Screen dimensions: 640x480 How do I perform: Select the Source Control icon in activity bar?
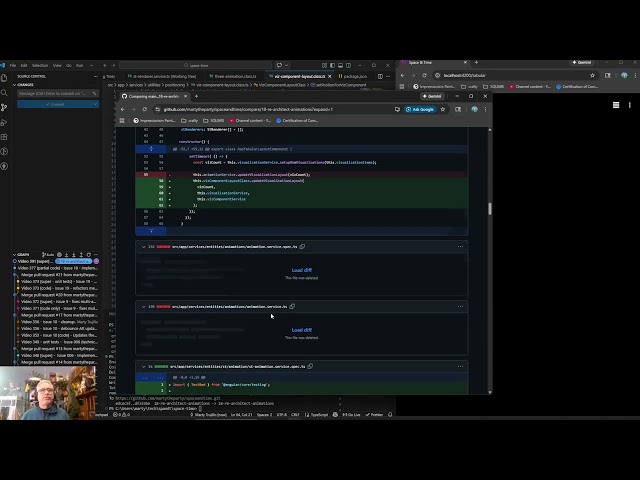coord(4,107)
